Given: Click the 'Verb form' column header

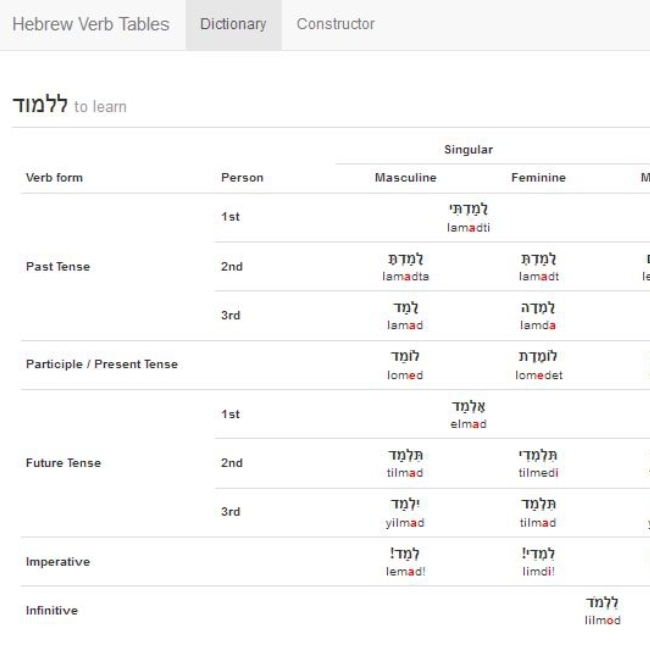Looking at the screenshot, I should point(54,178).
